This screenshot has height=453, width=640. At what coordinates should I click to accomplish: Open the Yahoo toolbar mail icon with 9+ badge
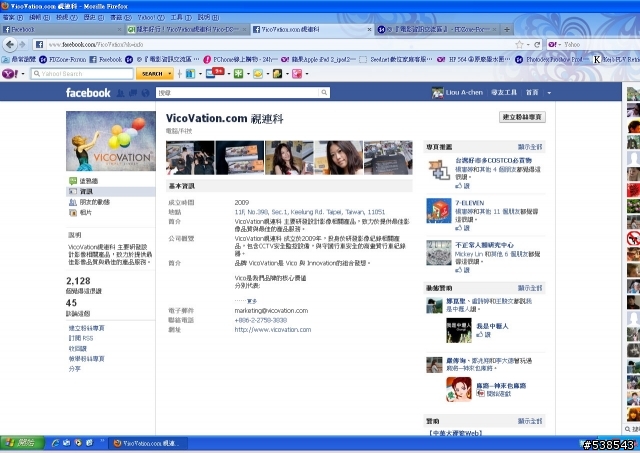coord(215,73)
